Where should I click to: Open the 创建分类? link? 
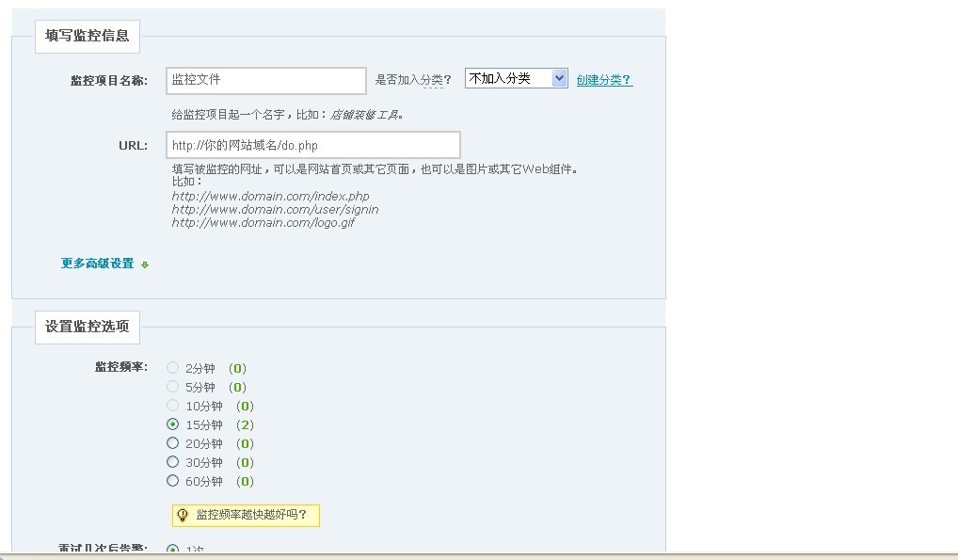coord(604,80)
